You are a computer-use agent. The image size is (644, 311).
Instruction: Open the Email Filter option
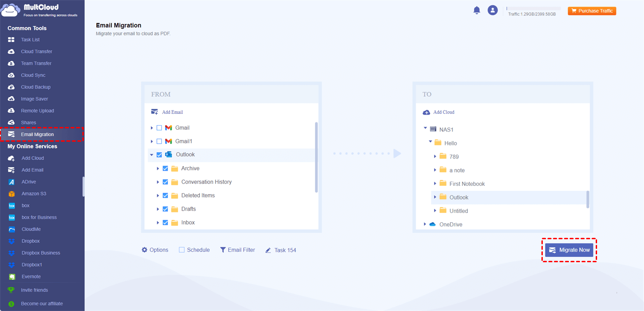click(237, 250)
